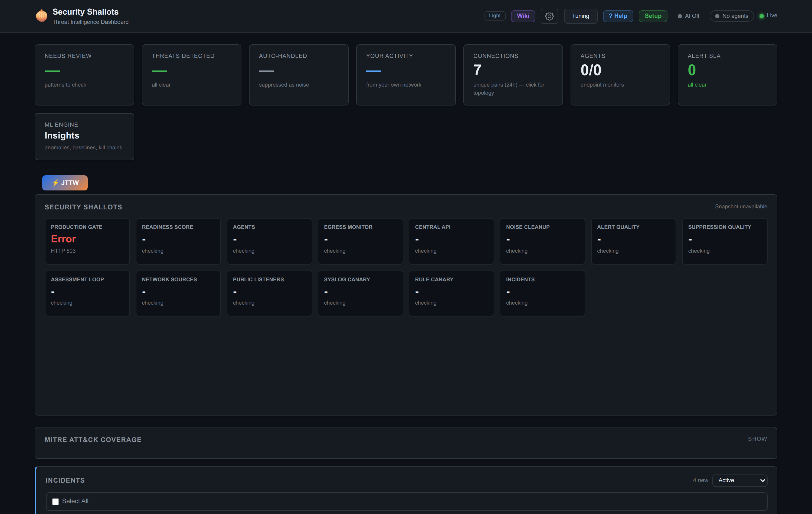Click the Suppression Quality tile
The height and width of the screenshot is (514, 812).
click(x=725, y=241)
